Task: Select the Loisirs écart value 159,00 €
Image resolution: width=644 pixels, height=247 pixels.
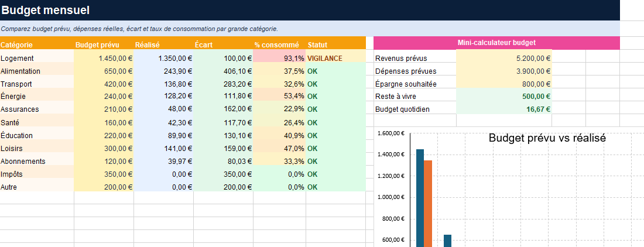Action: point(224,148)
